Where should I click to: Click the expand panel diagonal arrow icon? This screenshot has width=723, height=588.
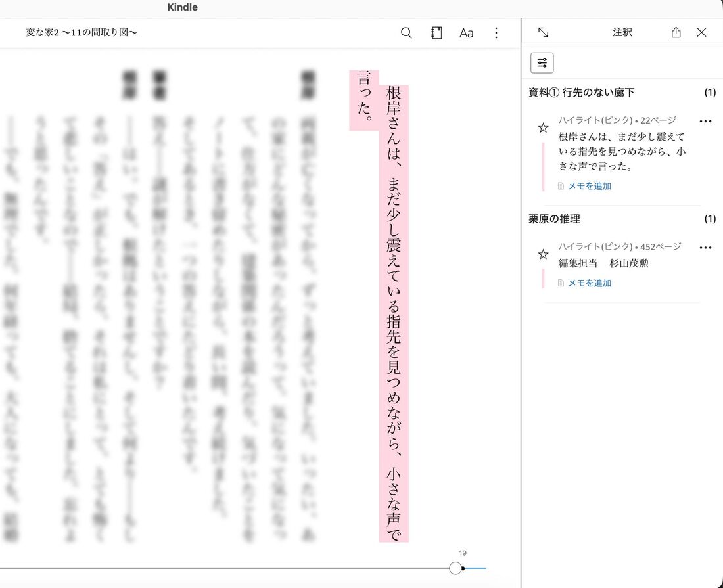point(542,32)
